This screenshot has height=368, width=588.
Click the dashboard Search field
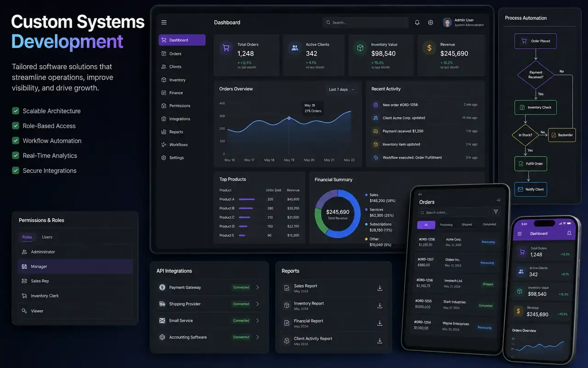pos(366,23)
